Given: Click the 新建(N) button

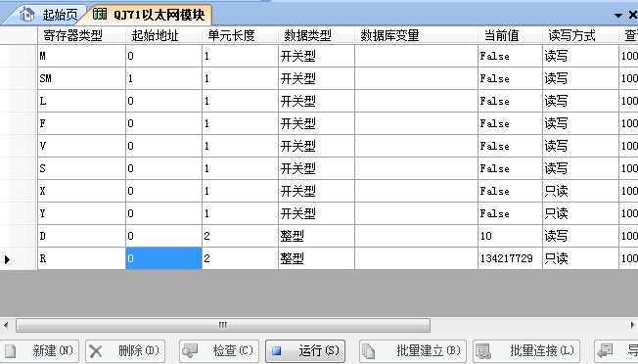Looking at the screenshot, I should click(x=39, y=351).
